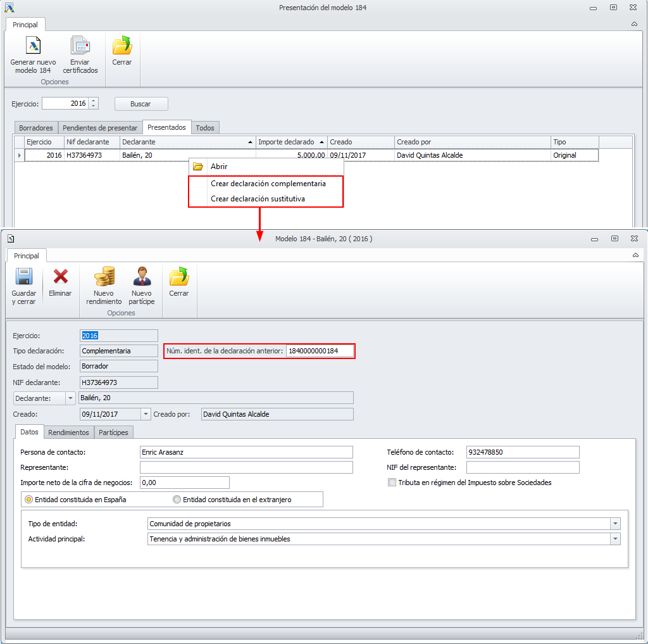This screenshot has height=644, width=648.
Task: Select Principal ribbon tab in Presentación window
Action: [x=25, y=25]
